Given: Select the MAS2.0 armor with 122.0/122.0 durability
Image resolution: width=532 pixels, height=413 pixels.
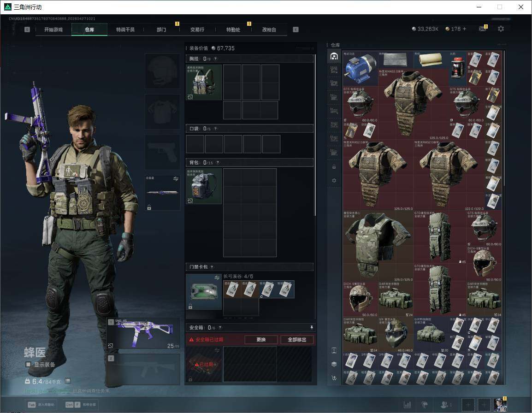Looking at the screenshot, I should point(449,176).
